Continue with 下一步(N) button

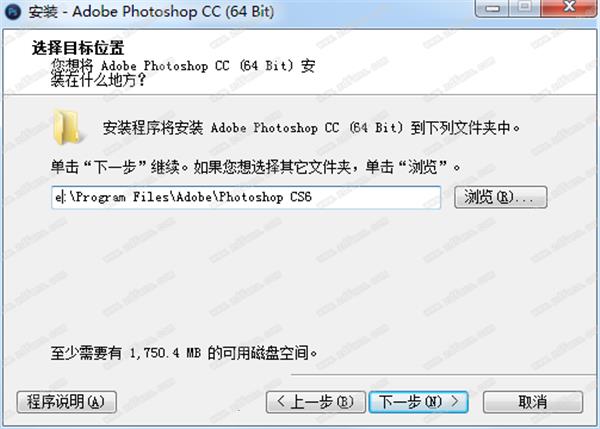click(418, 402)
